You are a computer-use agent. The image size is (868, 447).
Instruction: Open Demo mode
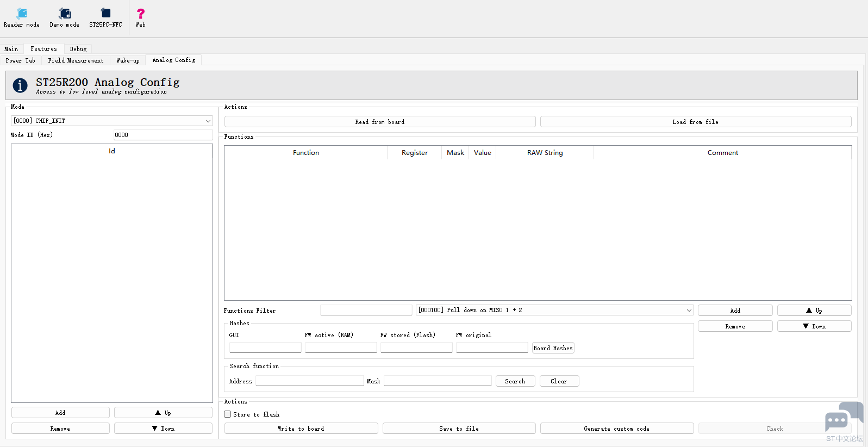click(x=65, y=17)
